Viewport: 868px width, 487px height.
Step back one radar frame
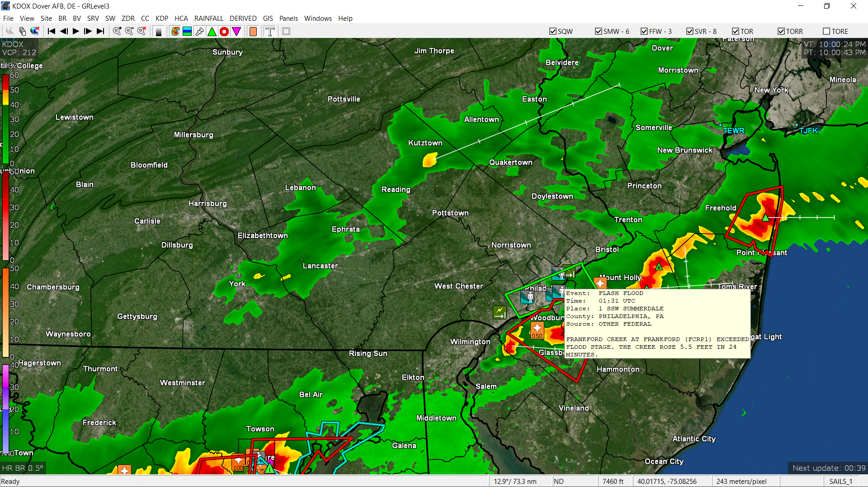(x=64, y=31)
